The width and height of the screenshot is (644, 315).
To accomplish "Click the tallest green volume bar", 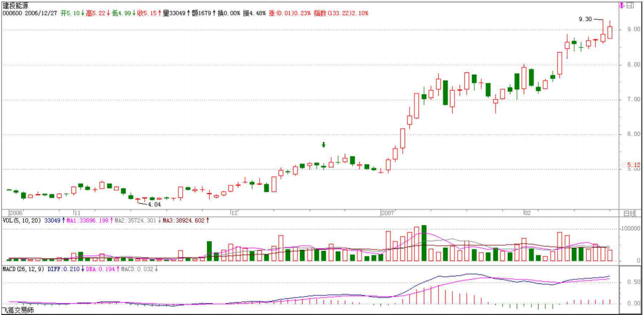I will click(424, 243).
